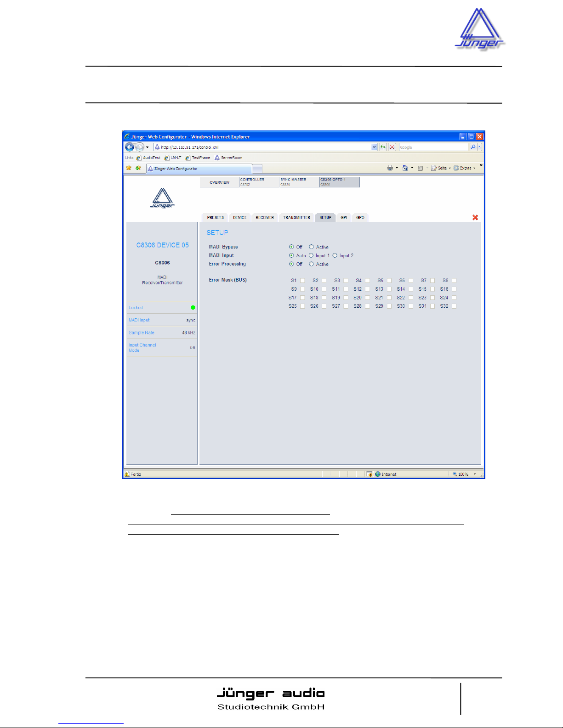
Task: Select the C8306 OPTO 1 module
Action: [x=340, y=182]
